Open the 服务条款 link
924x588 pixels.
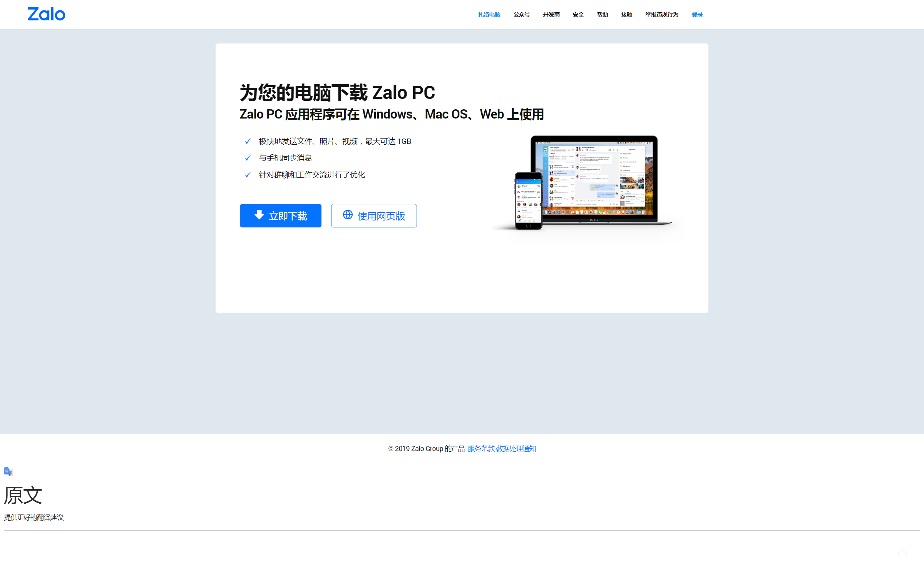click(x=481, y=449)
